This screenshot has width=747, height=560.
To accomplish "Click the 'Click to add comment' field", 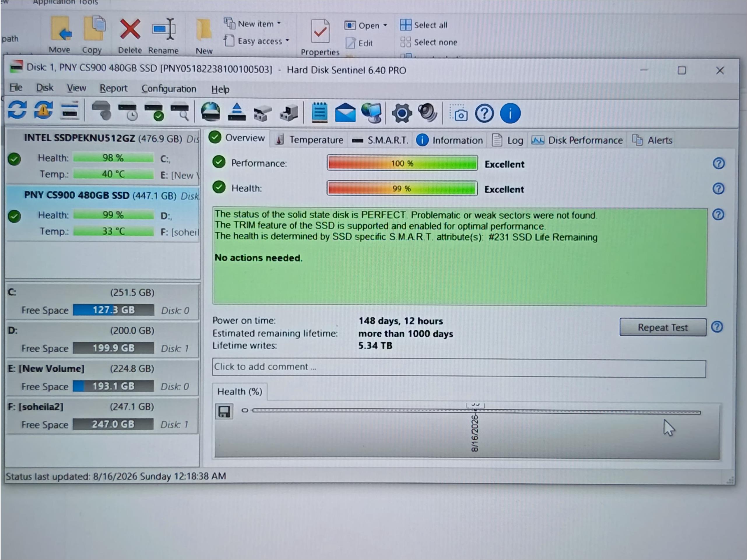I will [x=459, y=367].
